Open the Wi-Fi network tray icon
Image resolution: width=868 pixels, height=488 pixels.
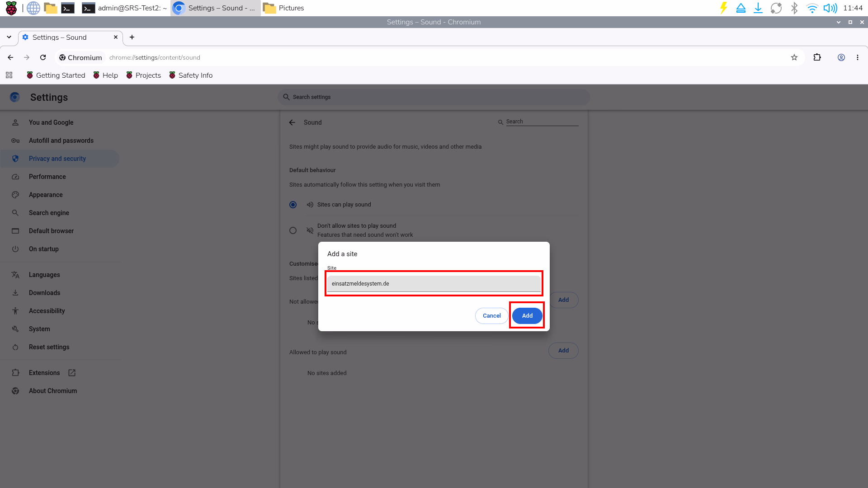tap(812, 8)
